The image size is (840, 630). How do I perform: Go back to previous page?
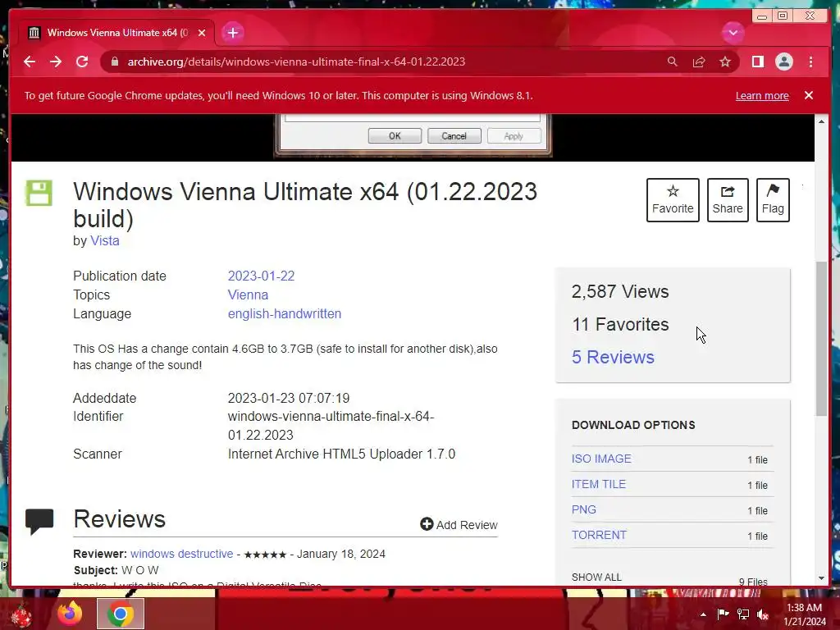click(30, 62)
